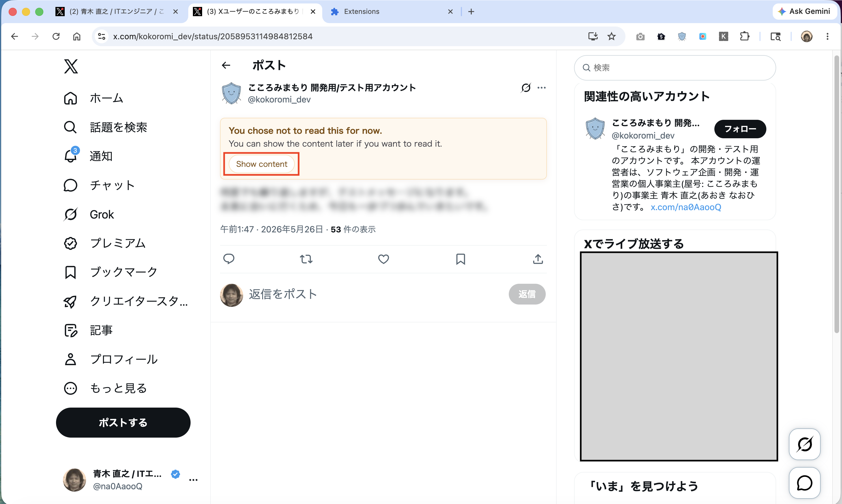Click the blue shield extension icon
The image size is (842, 504).
click(682, 36)
